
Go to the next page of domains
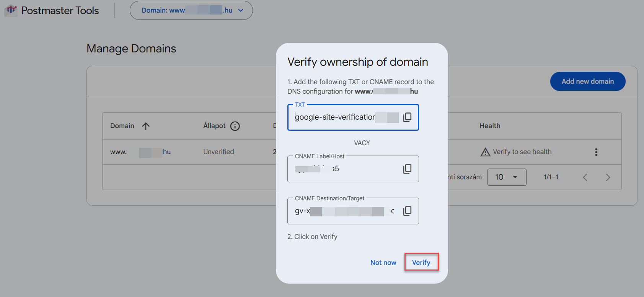(x=608, y=177)
